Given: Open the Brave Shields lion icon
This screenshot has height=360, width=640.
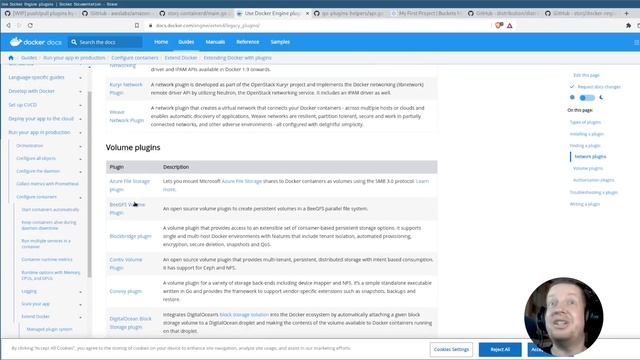Looking at the screenshot, I should click(x=498, y=25).
